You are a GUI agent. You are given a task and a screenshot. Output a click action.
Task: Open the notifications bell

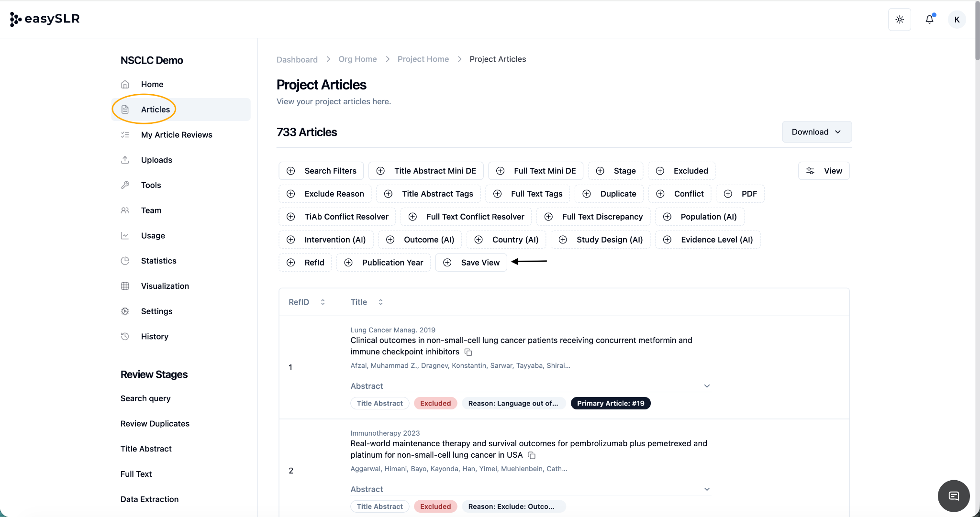click(x=929, y=20)
